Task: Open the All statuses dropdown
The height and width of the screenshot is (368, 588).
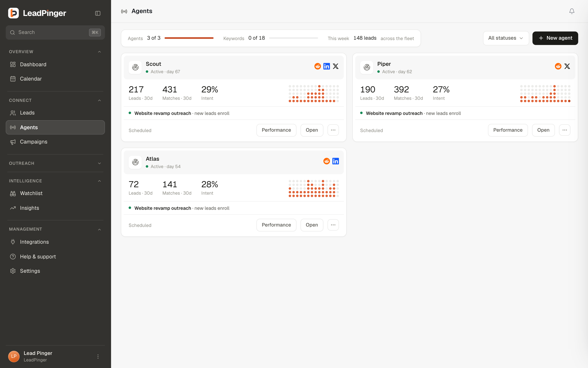Action: click(506, 38)
